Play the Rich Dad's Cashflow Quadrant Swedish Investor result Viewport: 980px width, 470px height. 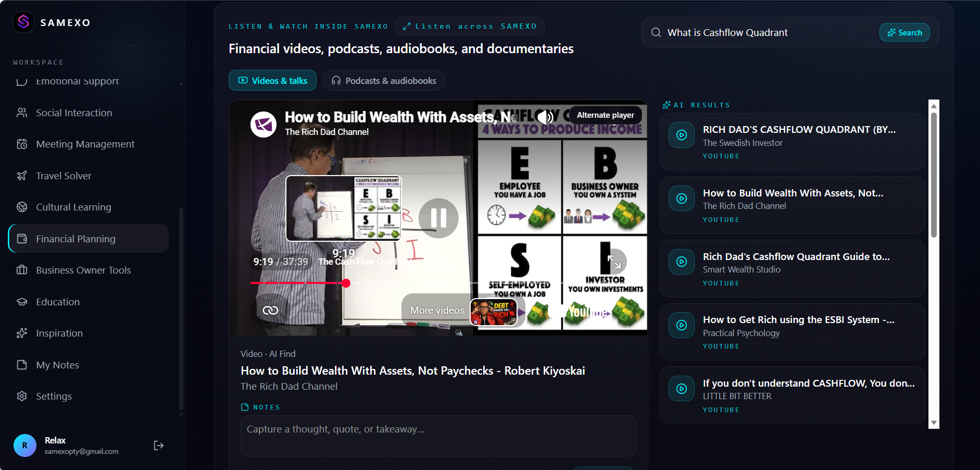click(793, 142)
